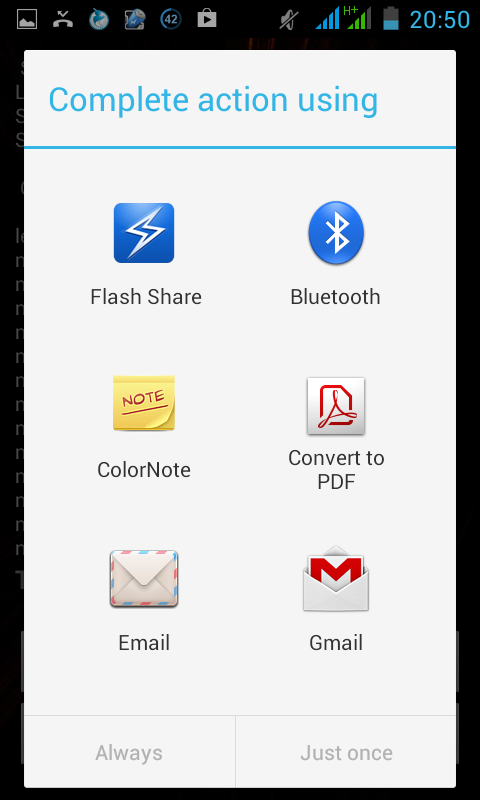Tap the Always button
480x800 pixels.
point(129,753)
